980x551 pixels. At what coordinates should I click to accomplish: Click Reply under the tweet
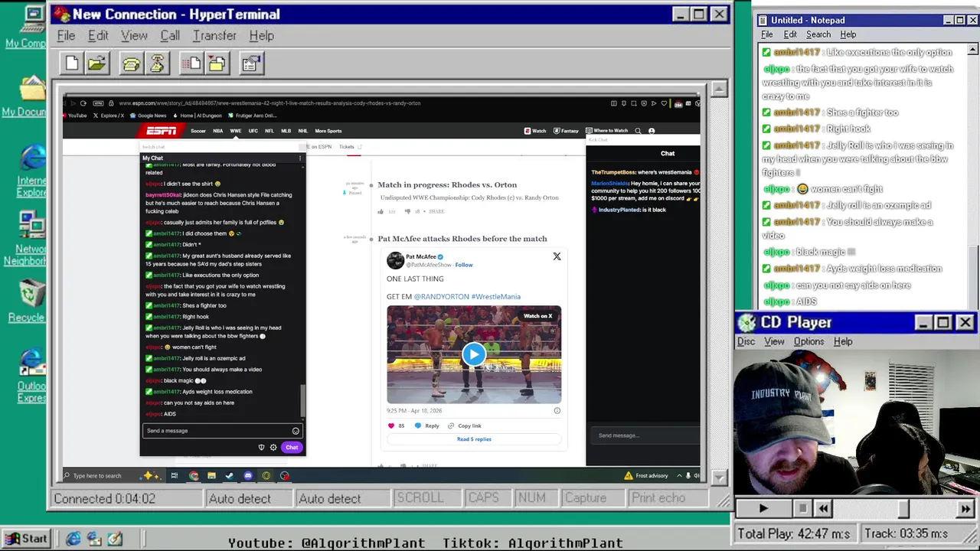(427, 425)
